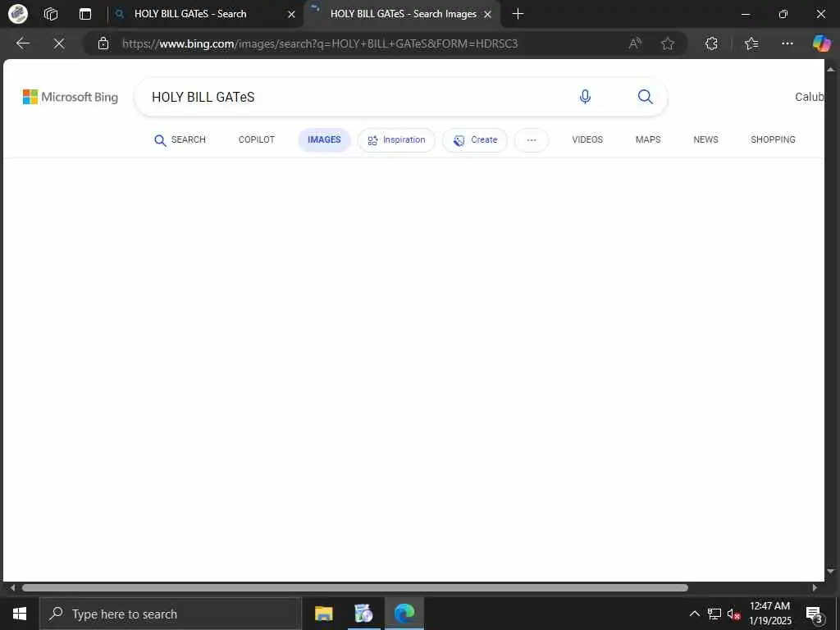The width and height of the screenshot is (840, 630).
Task: Open the Copilot sidebar icon
Action: coord(821,43)
